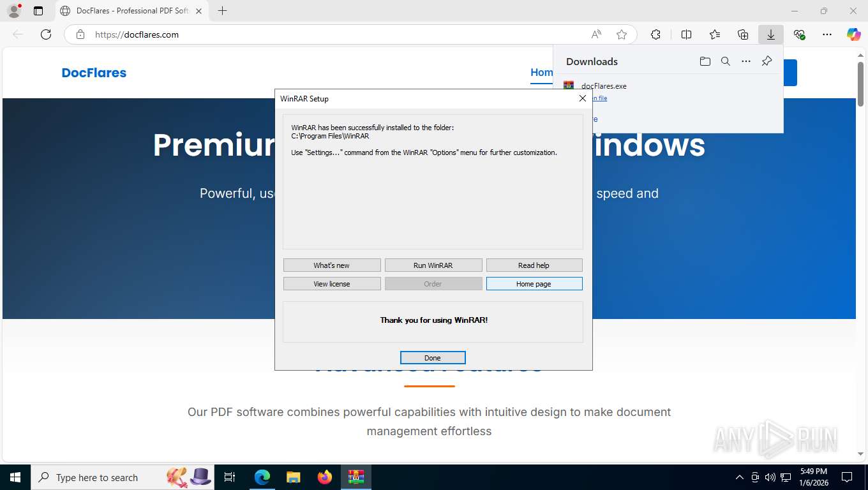
Task: Click the scrollbar up arrow
Action: click(x=860, y=55)
